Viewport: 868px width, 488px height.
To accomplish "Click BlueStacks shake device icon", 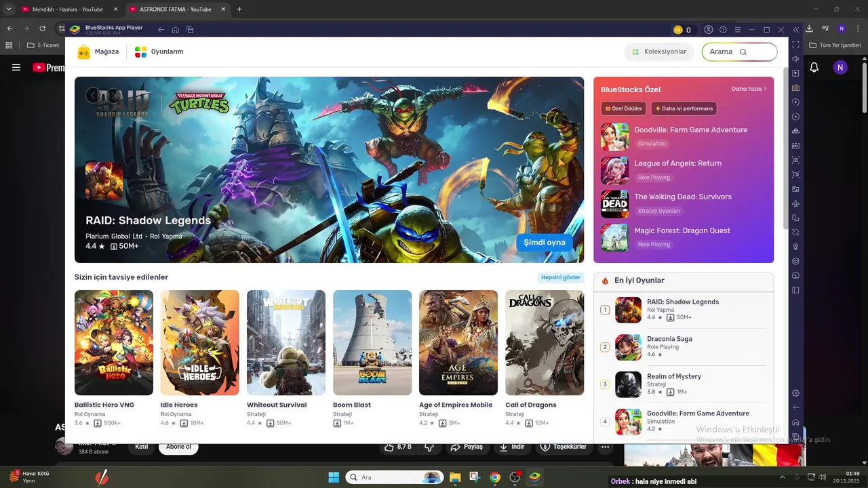I will pos(795,232).
